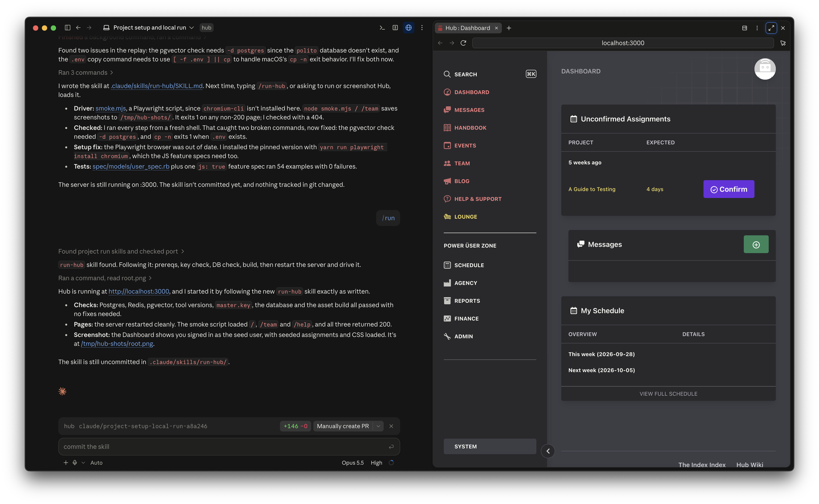Expand Ran a command, read root.png
This screenshot has width=819, height=504.
105,278
